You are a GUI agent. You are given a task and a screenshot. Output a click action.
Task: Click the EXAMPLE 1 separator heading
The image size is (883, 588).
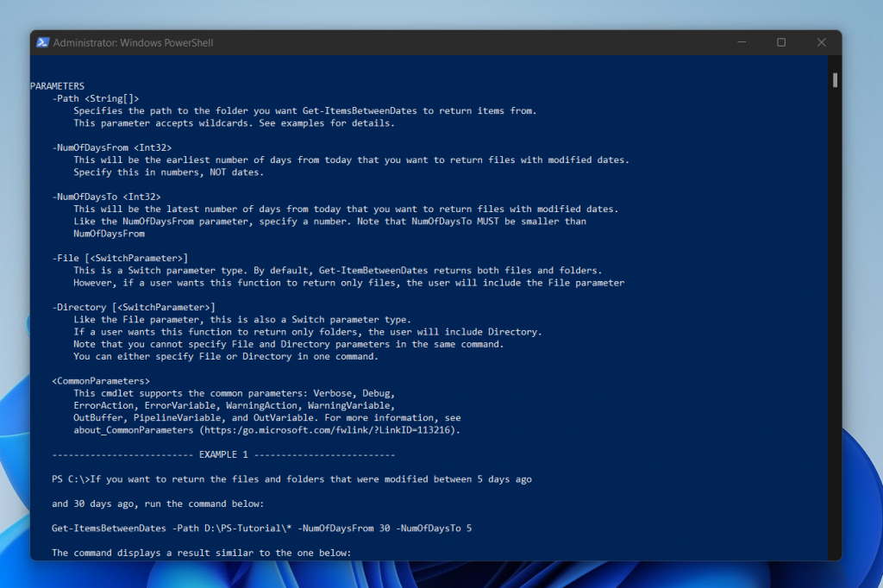pos(223,454)
